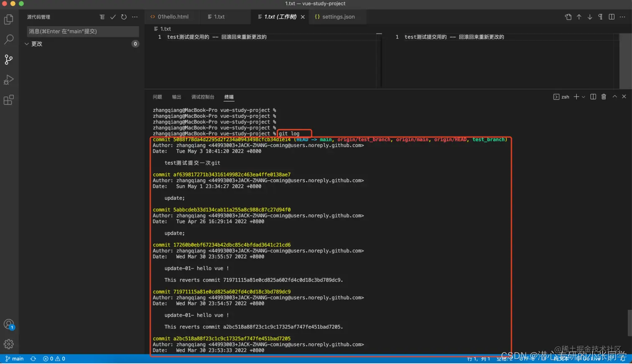Open the new terminal profile dropdown arrow
Image resolution: width=632 pixels, height=364 pixels.
click(x=584, y=97)
